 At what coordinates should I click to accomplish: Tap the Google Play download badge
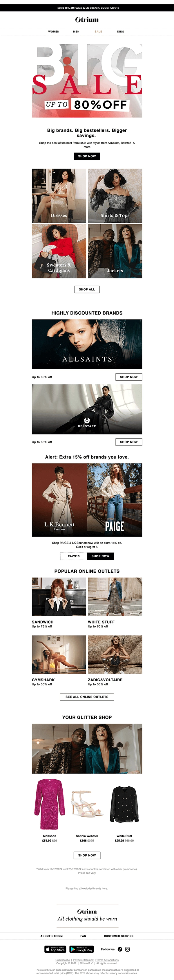[81, 949]
